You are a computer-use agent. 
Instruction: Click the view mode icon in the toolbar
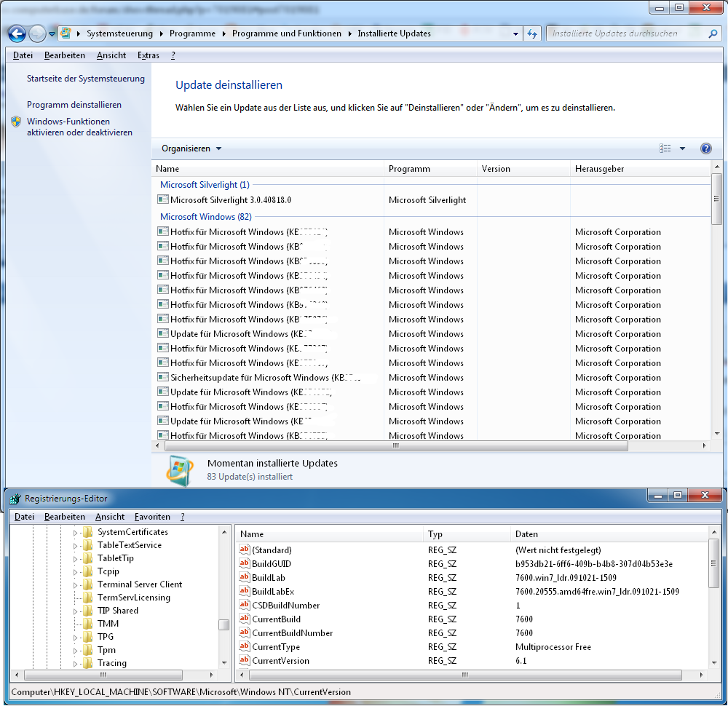click(665, 148)
